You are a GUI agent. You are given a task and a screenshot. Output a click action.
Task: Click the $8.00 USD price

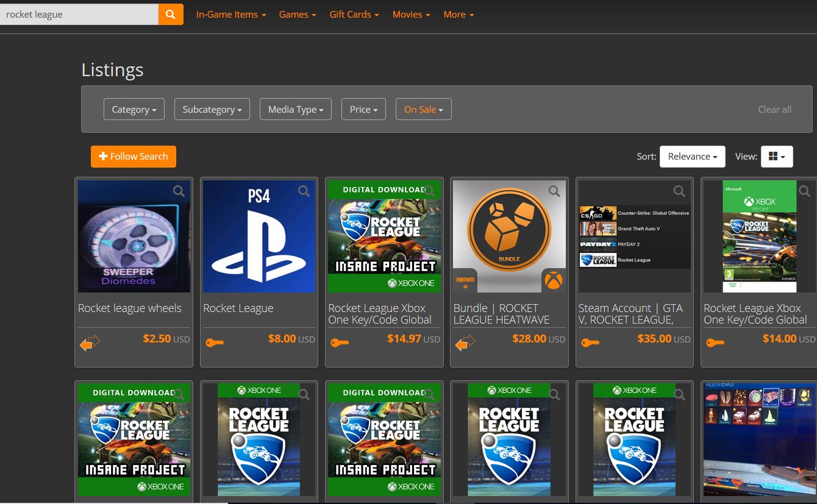(291, 339)
